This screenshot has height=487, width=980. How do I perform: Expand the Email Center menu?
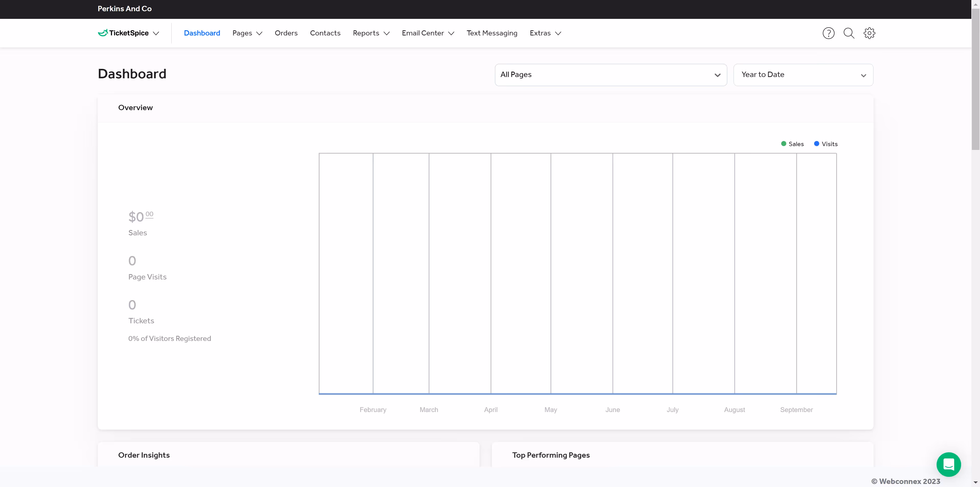428,33
